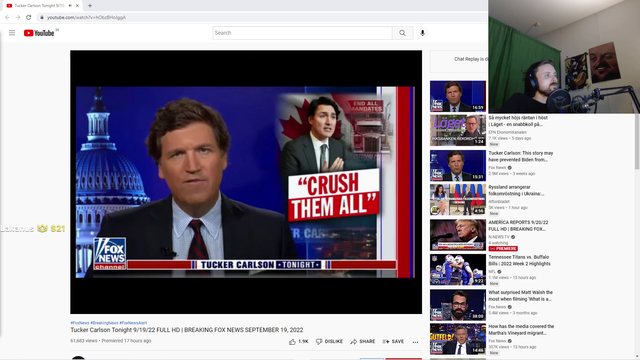
Task: Mute the tab using the tab audio icon
Action: pyautogui.click(x=70, y=6)
